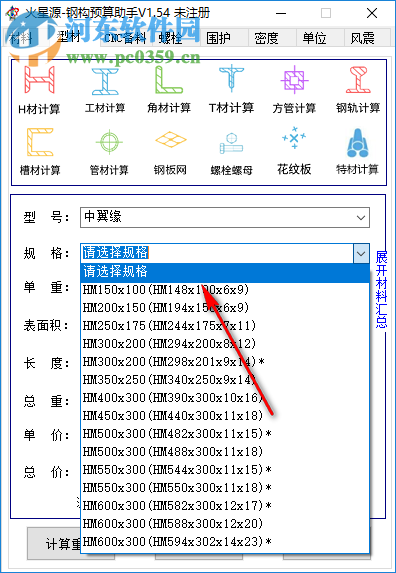Select HM450x300(HM440x300x11x18) option
The image size is (396, 573).
tap(225, 415)
